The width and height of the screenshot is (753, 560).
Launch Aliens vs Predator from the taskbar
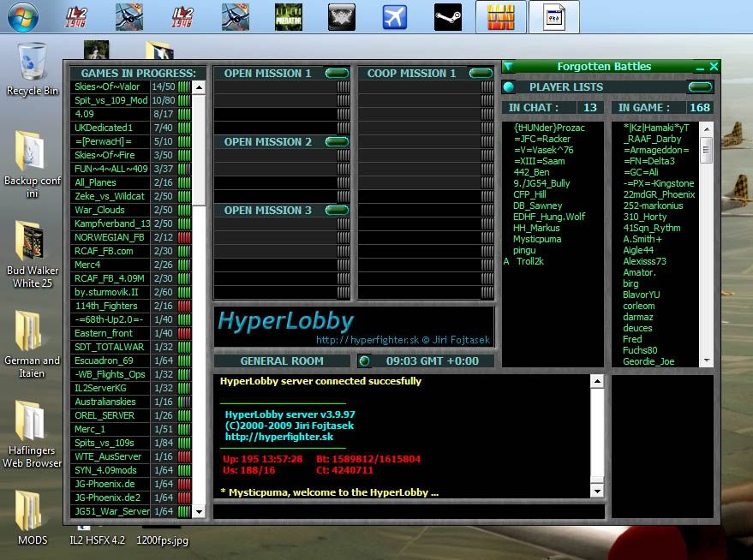(289, 17)
